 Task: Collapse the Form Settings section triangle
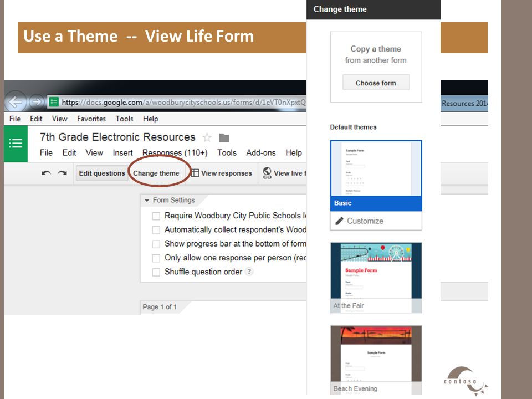[147, 201]
